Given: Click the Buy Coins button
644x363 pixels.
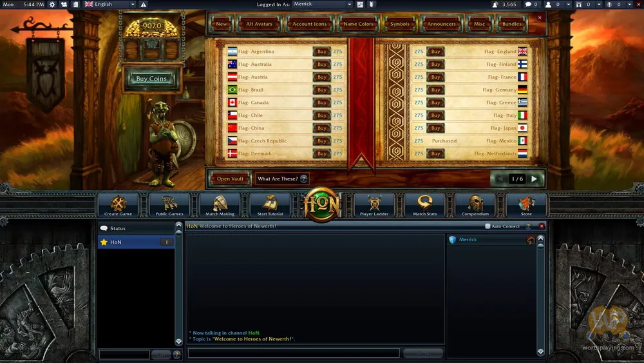Looking at the screenshot, I should 151,79.
